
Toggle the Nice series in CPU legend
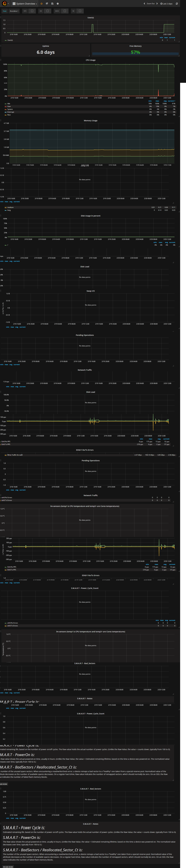click(9, 115)
